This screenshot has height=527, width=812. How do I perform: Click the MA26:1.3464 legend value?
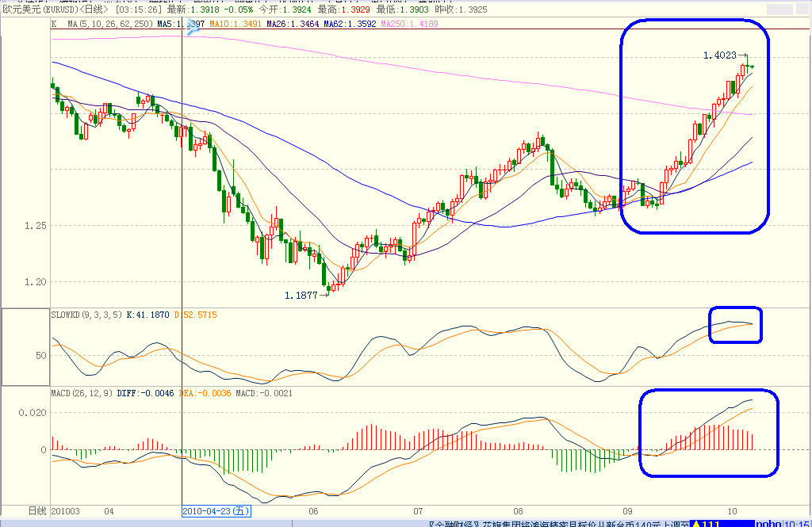293,24
